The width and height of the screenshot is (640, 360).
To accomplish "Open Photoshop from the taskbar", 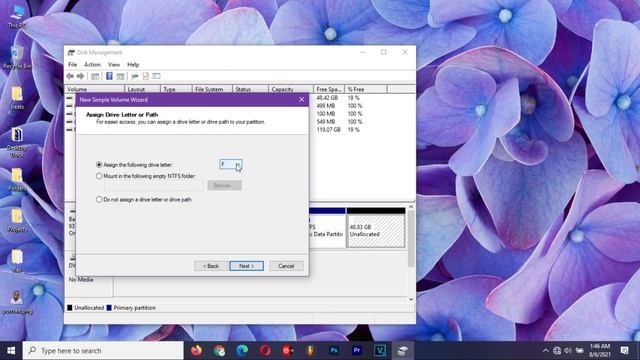I will [x=334, y=350].
